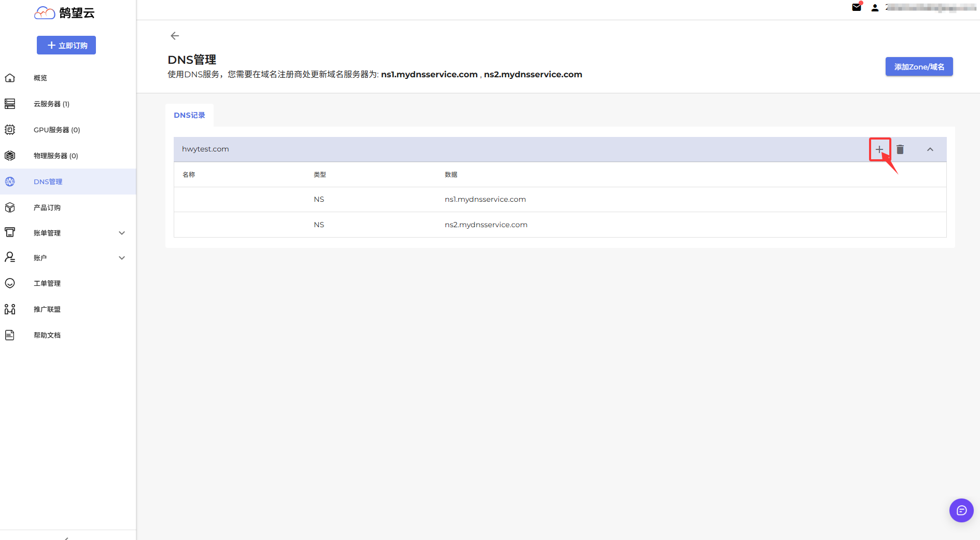Open the user account profile icon
This screenshot has width=980, height=540.
tap(875, 8)
